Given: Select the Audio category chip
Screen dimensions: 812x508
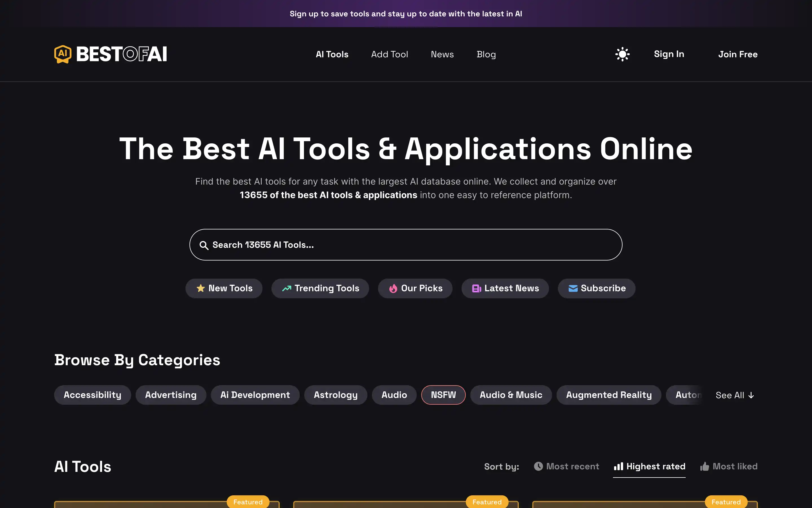Looking at the screenshot, I should pyautogui.click(x=394, y=395).
